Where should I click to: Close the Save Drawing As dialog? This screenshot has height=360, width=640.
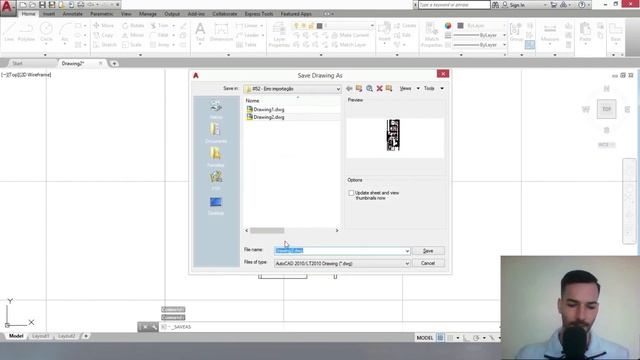pos(443,74)
